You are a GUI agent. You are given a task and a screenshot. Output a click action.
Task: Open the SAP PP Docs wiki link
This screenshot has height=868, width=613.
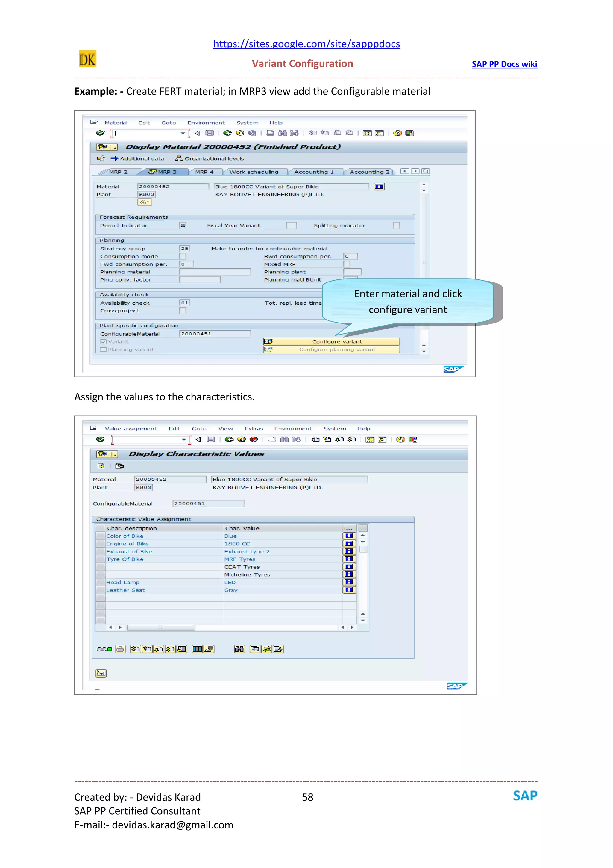(504, 64)
